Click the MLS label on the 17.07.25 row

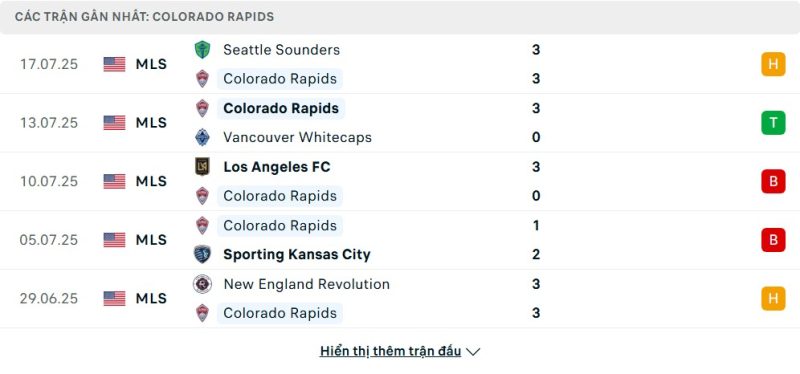151,64
